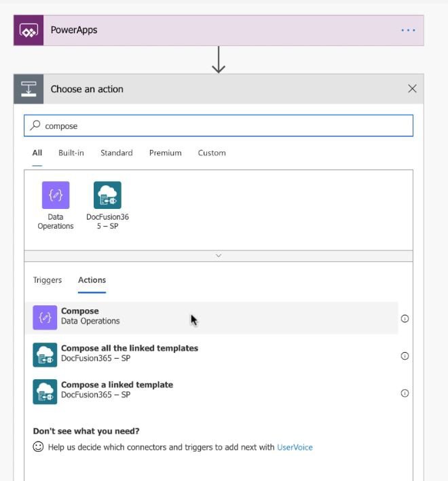Open the Premium connectors tab
The width and height of the screenshot is (448, 481).
[166, 153]
